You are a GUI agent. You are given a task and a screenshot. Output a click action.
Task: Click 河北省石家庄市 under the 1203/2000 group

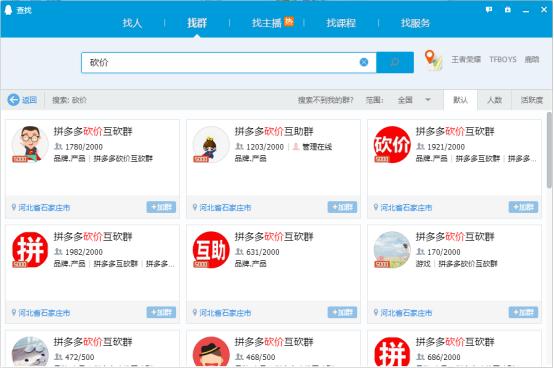tap(225, 207)
